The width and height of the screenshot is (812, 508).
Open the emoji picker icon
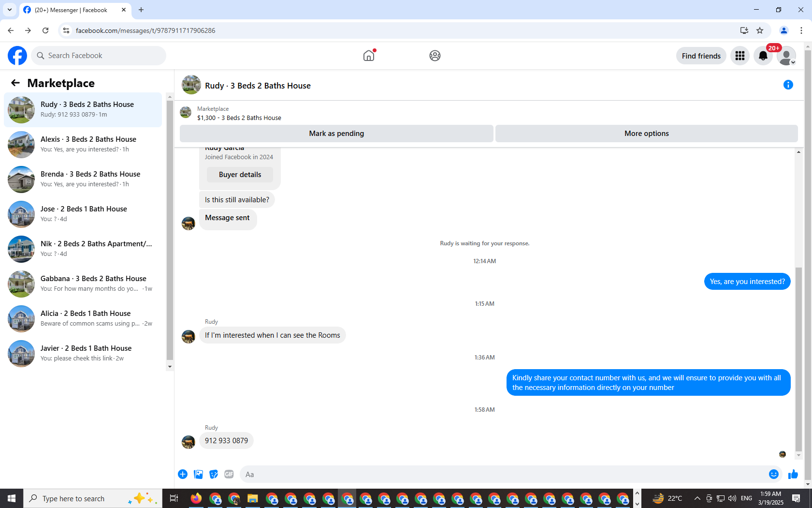(x=774, y=474)
